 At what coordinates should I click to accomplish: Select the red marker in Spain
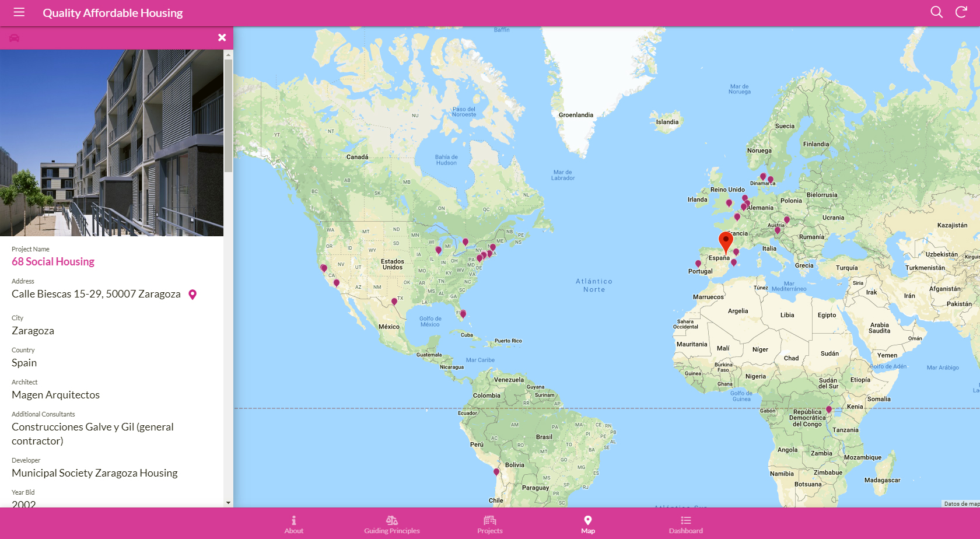(x=726, y=242)
